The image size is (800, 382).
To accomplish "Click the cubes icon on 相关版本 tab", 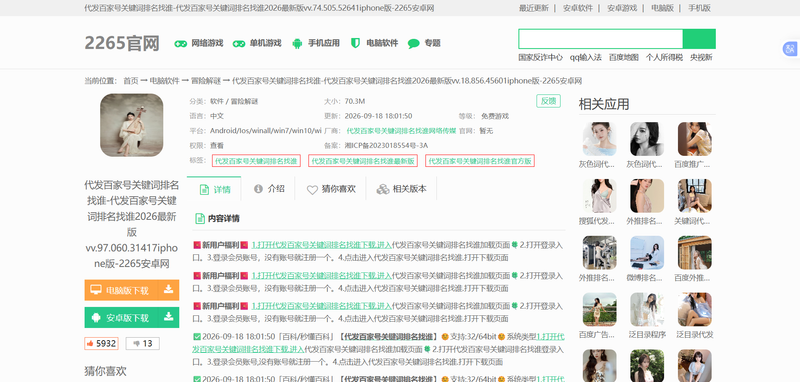I will pos(383,189).
